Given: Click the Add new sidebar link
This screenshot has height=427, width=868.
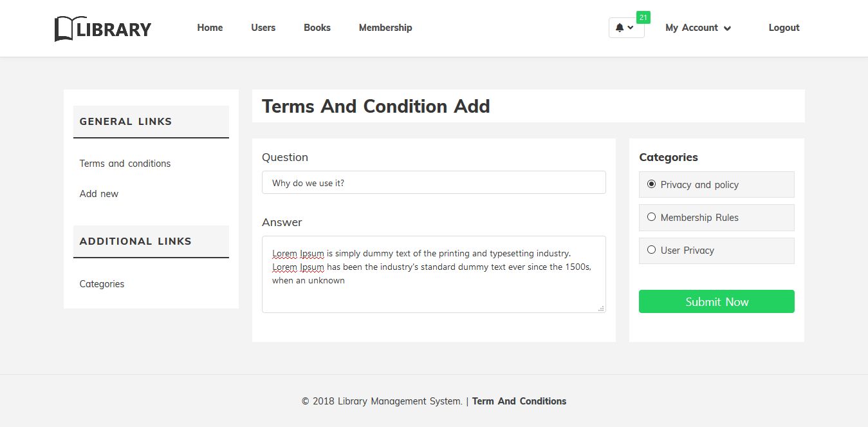Looking at the screenshot, I should [99, 194].
